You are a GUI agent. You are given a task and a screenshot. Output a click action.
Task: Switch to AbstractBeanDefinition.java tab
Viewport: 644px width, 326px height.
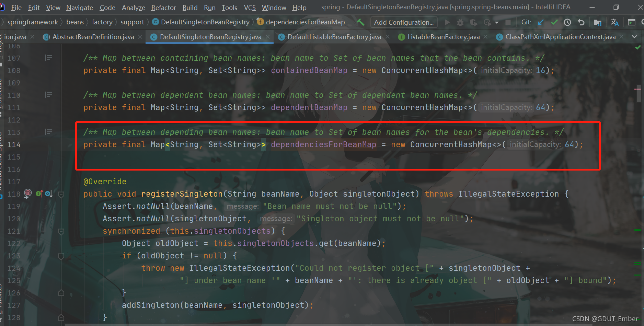(93, 37)
